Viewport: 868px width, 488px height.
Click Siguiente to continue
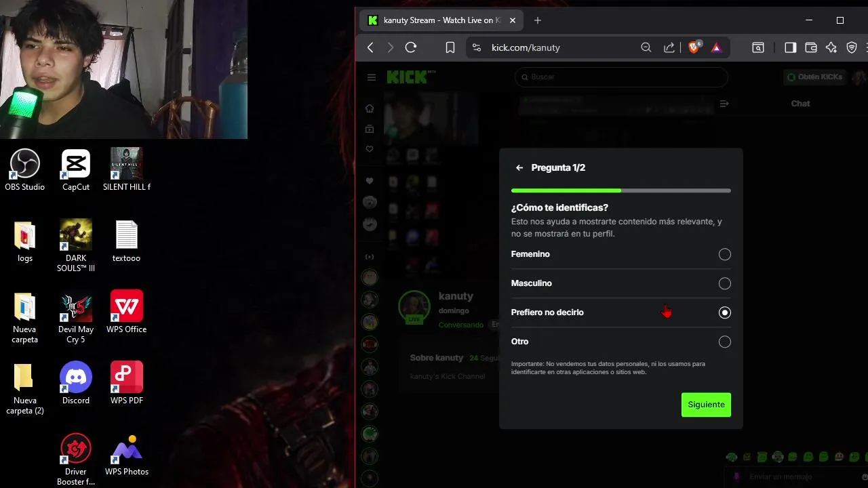point(706,405)
